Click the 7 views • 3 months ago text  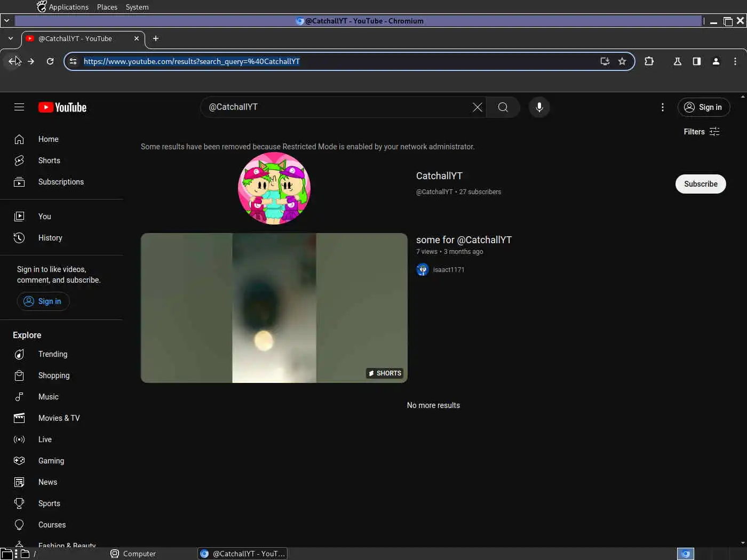[x=449, y=252]
